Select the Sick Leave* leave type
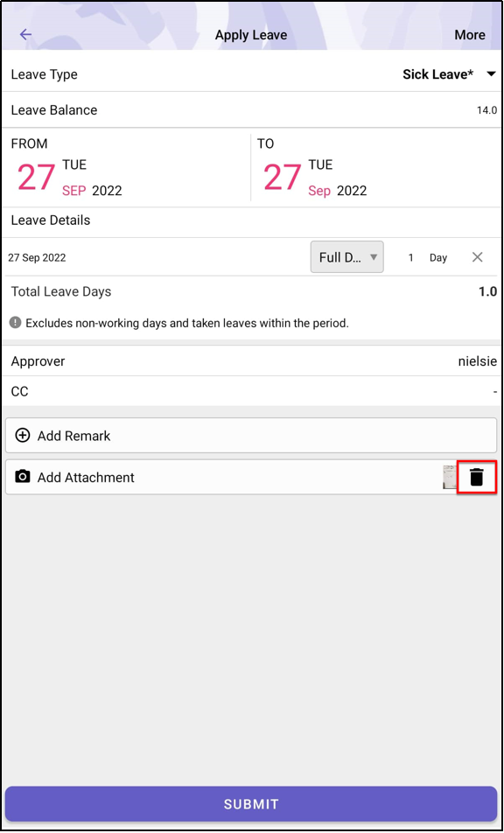Viewport: 504px width, 833px height. (437, 74)
